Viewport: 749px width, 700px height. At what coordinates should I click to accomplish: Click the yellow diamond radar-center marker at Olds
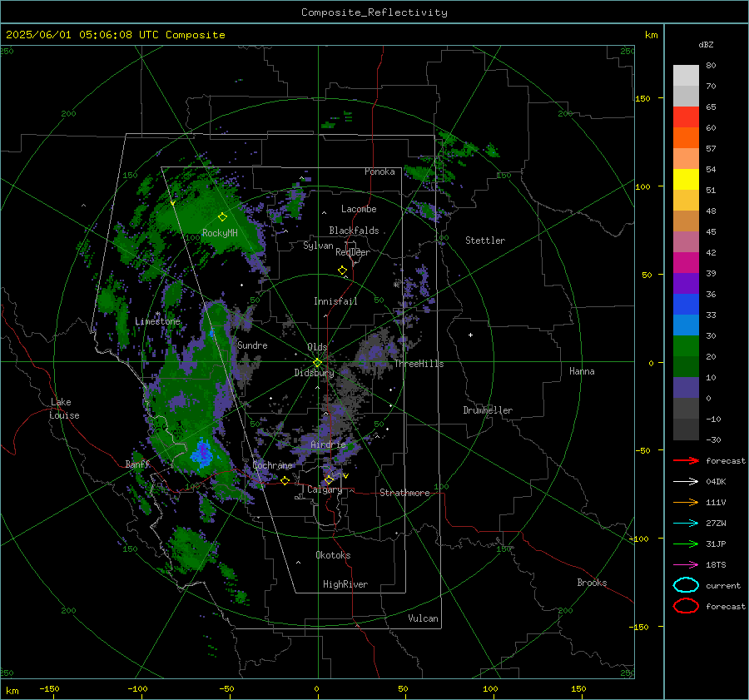click(x=317, y=363)
